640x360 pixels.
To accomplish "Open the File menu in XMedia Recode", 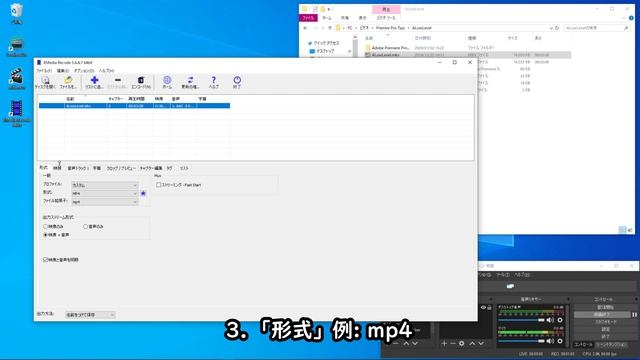I will 44,71.
